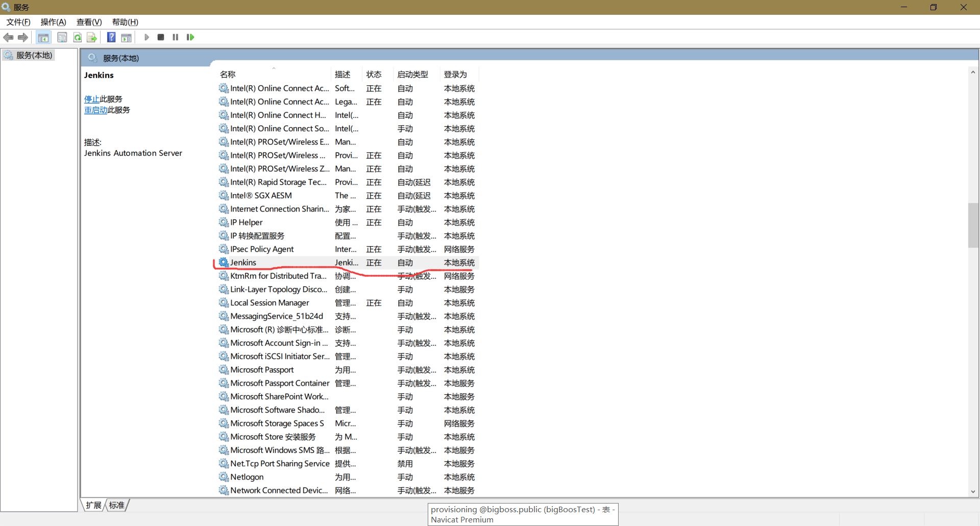The height and width of the screenshot is (526, 980).
Task: Pause the service with the pause icon
Action: [176, 37]
